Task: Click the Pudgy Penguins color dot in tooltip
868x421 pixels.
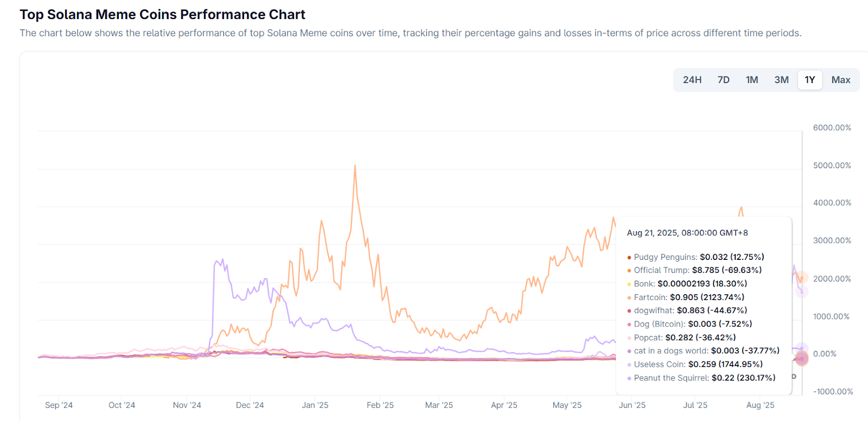Action: [629, 258]
